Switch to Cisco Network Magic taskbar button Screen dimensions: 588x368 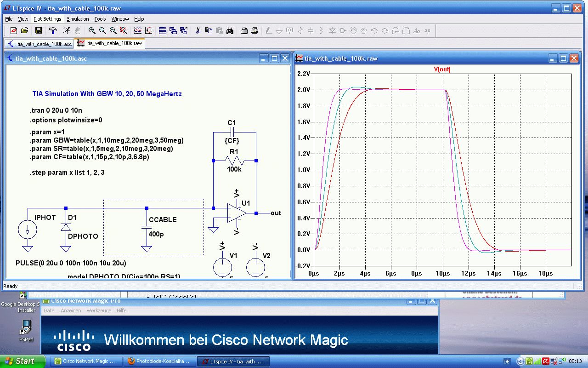(x=87, y=362)
